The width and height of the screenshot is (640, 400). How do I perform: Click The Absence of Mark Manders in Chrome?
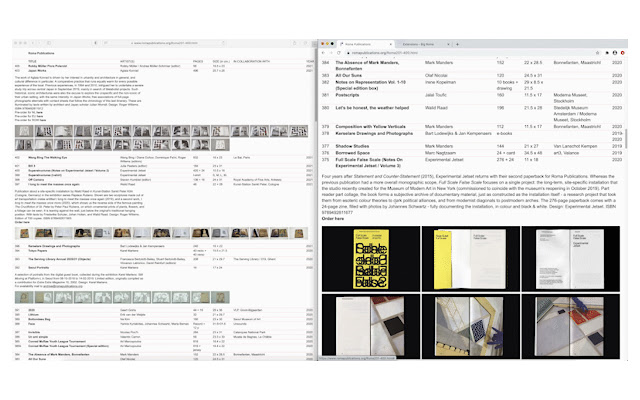(x=367, y=66)
